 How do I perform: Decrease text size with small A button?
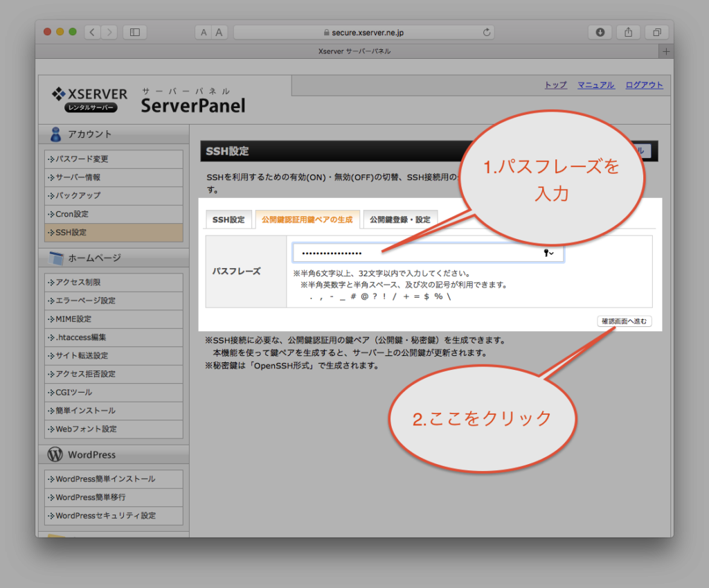pos(204,32)
